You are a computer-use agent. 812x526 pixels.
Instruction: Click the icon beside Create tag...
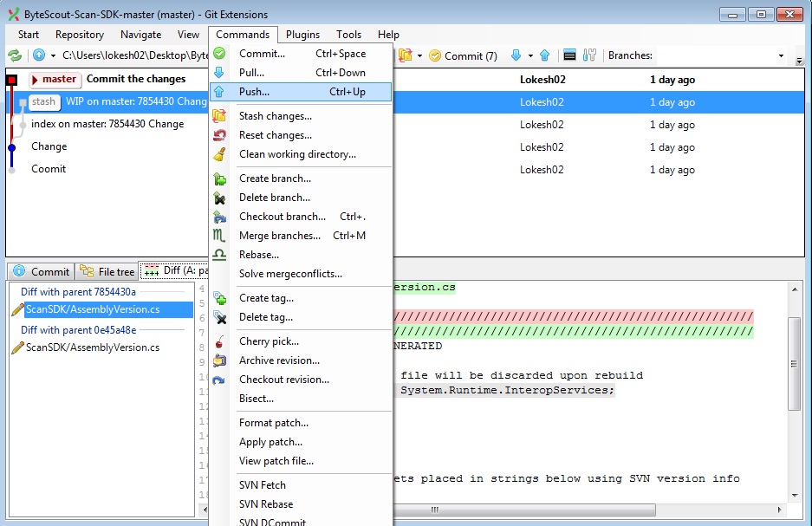tap(219, 298)
